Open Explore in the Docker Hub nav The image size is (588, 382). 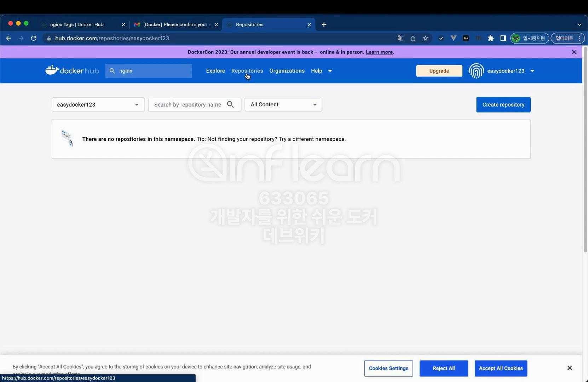215,71
